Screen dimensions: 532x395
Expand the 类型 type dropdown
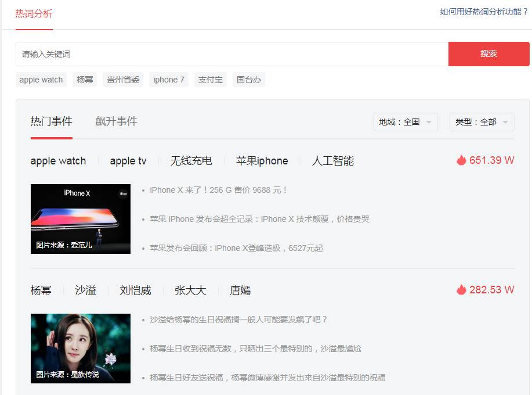[482, 122]
